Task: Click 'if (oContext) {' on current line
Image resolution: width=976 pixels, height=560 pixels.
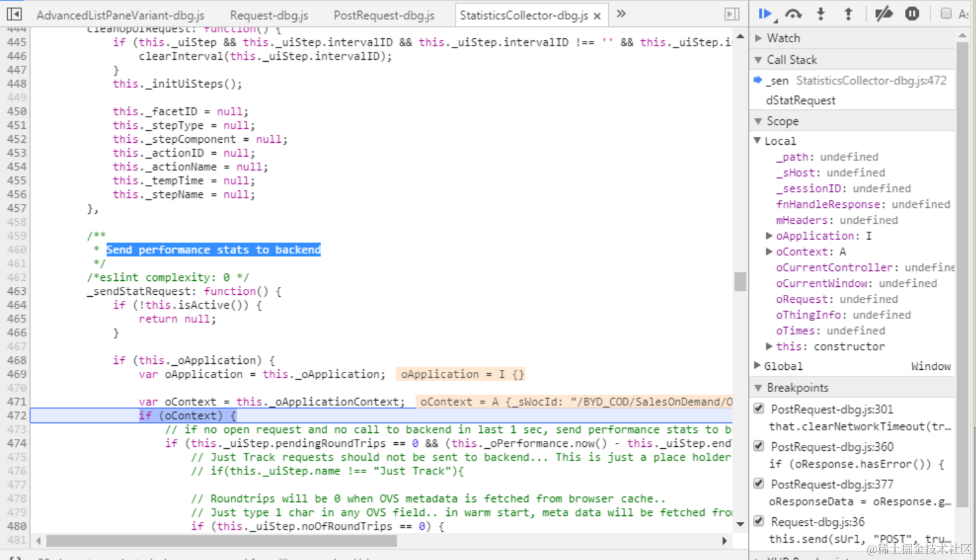Action: [x=187, y=416]
